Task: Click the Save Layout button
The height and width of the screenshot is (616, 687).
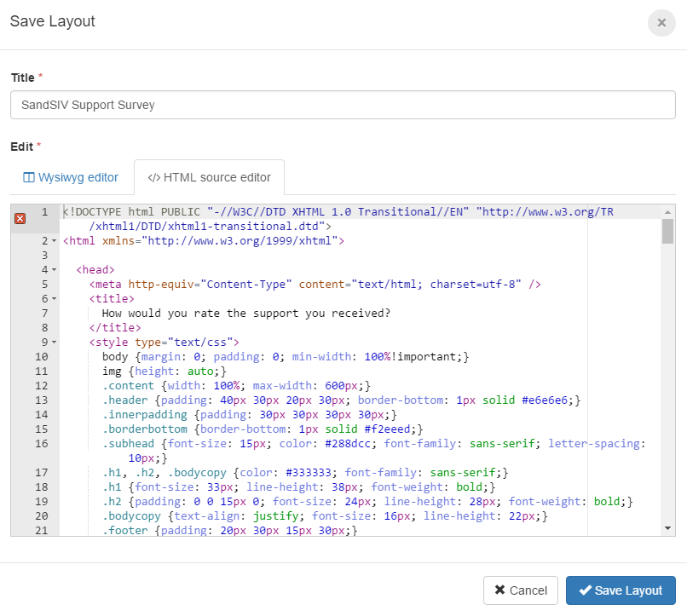Action: click(x=621, y=590)
